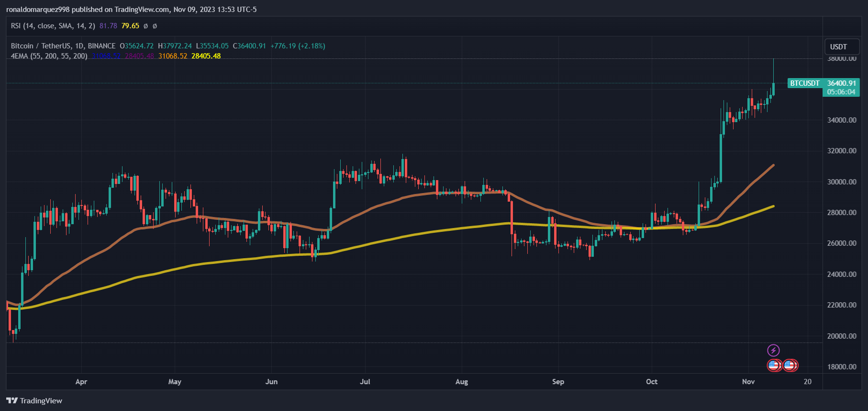Click the 20 date label on the time axis
868x411 pixels.
[808, 382]
